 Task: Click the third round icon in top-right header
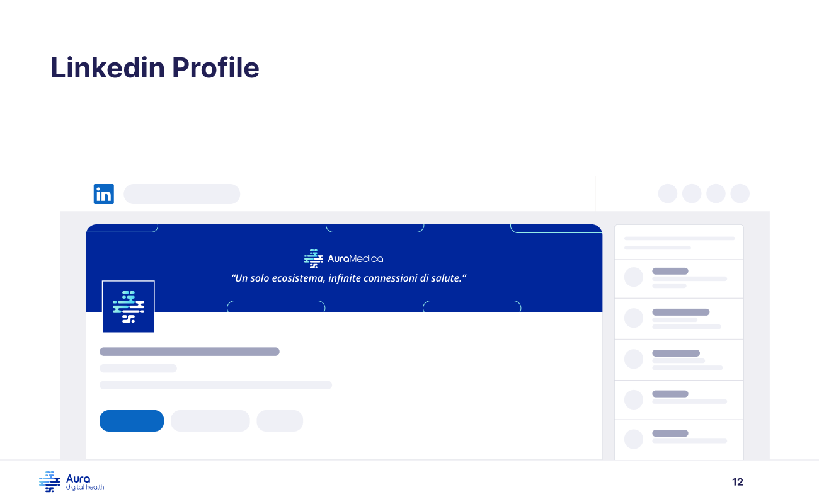(716, 193)
